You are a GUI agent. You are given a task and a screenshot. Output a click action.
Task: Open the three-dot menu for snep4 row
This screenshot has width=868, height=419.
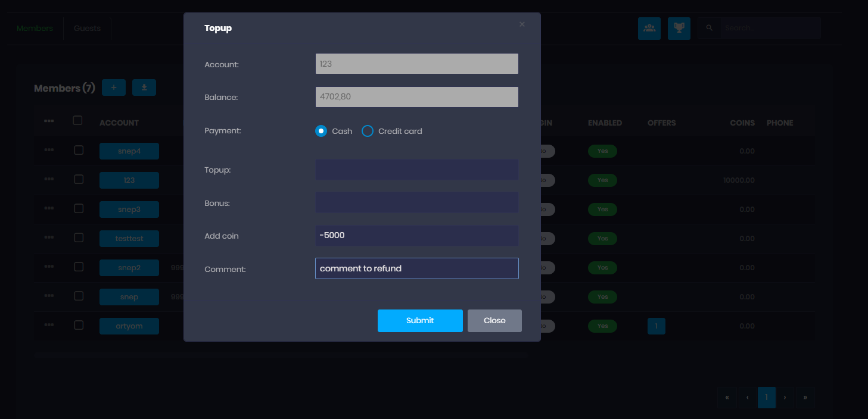point(49,151)
